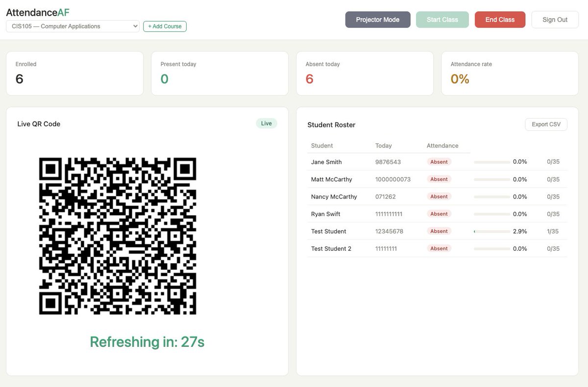Image resolution: width=588 pixels, height=387 pixels.
Task: Select Nancy McCarthy in the roster
Action: pyautogui.click(x=334, y=196)
